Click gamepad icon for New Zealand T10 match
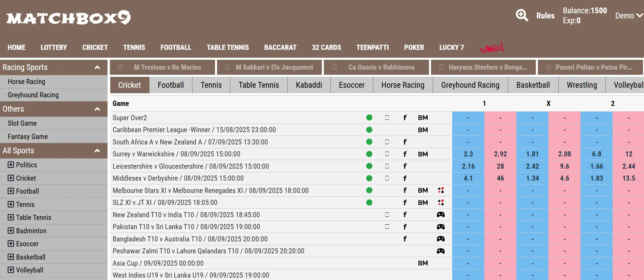 (441, 215)
